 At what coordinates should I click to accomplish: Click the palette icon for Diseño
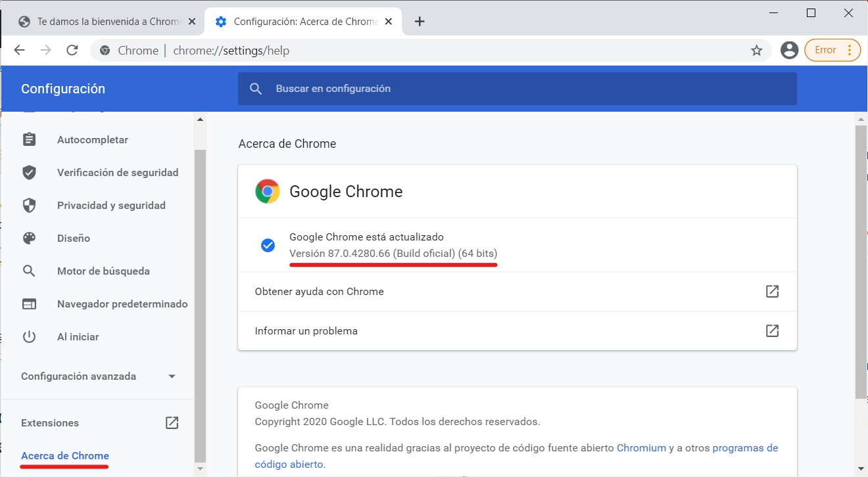pyautogui.click(x=29, y=238)
